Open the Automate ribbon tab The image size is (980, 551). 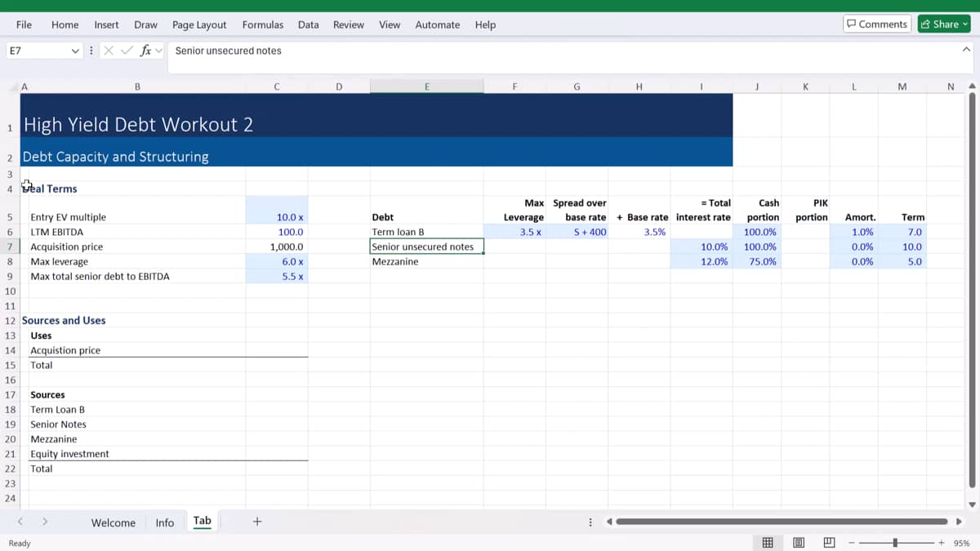(437, 24)
